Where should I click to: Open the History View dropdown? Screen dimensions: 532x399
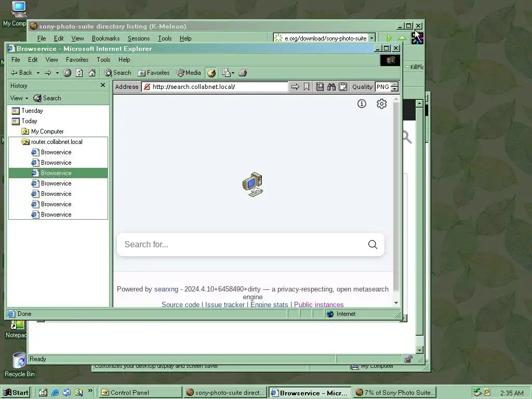tap(19, 98)
